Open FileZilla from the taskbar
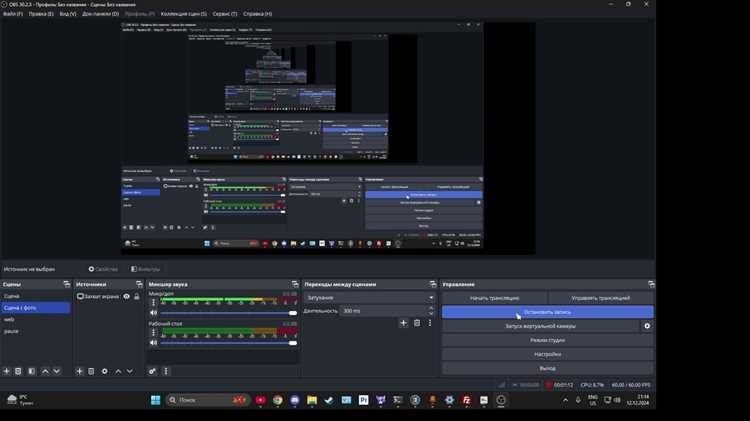Image resolution: width=750 pixels, height=421 pixels. pos(467,400)
